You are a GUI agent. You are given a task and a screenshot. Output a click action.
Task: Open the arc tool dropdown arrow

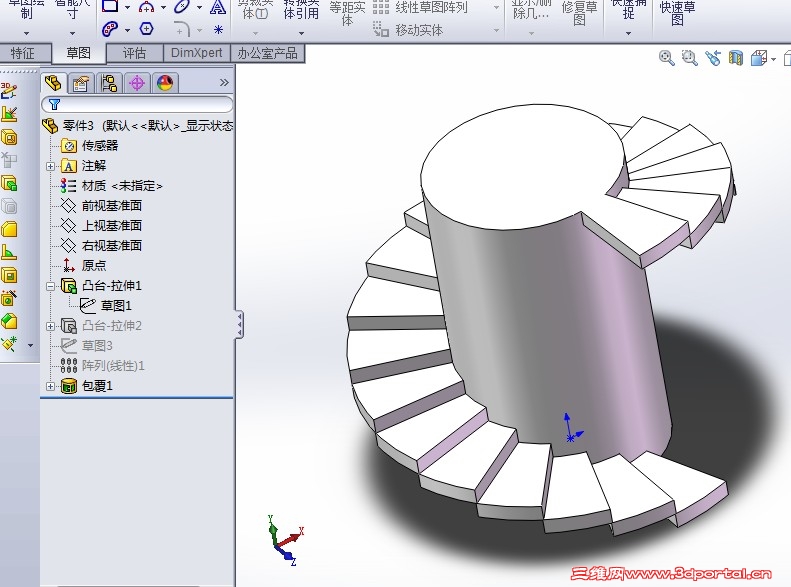163,8
